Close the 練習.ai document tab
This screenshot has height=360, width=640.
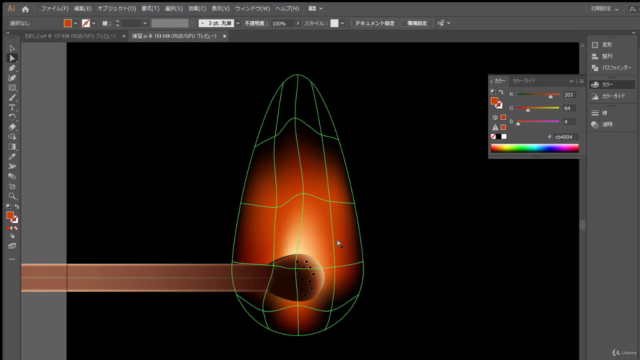coord(224,36)
